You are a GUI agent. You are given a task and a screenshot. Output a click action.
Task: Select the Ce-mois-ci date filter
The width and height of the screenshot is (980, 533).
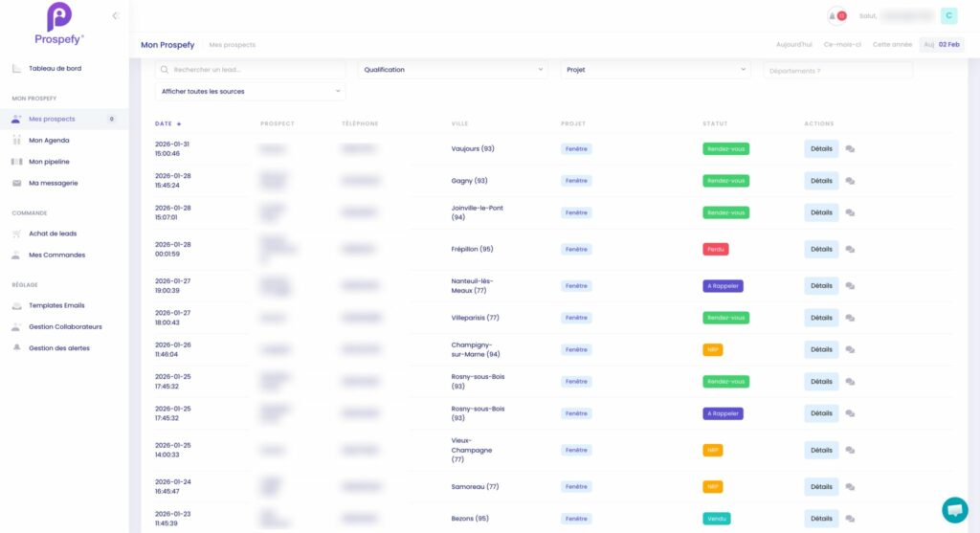pyautogui.click(x=842, y=45)
